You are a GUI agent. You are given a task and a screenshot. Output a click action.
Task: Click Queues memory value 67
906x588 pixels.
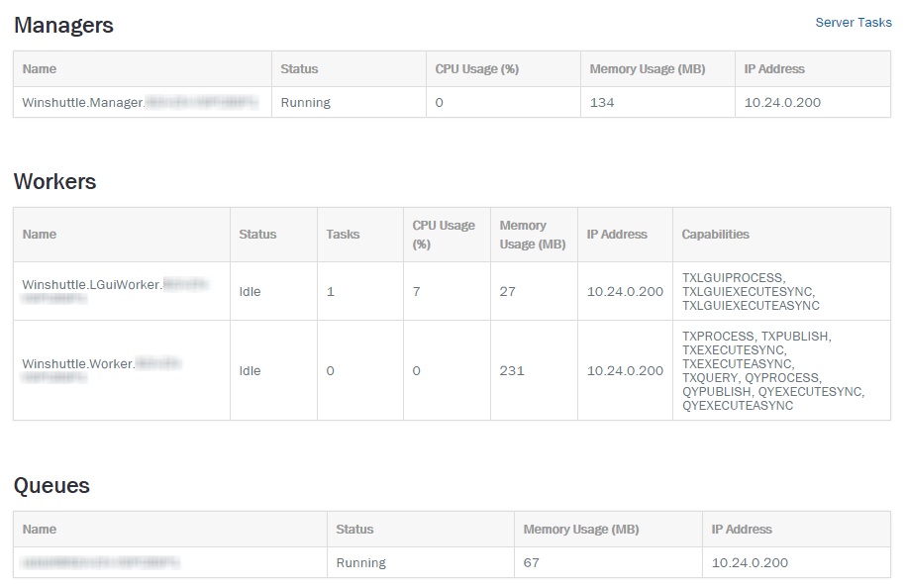(x=608, y=562)
